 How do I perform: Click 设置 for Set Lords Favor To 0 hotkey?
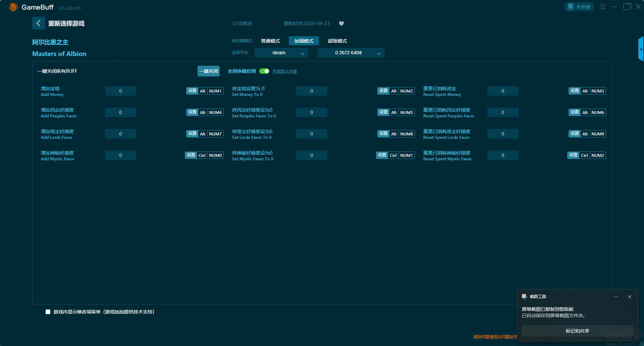[383, 134]
